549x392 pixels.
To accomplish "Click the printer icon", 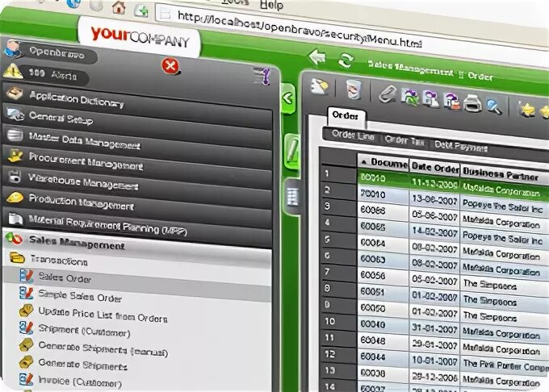I will click(x=472, y=103).
